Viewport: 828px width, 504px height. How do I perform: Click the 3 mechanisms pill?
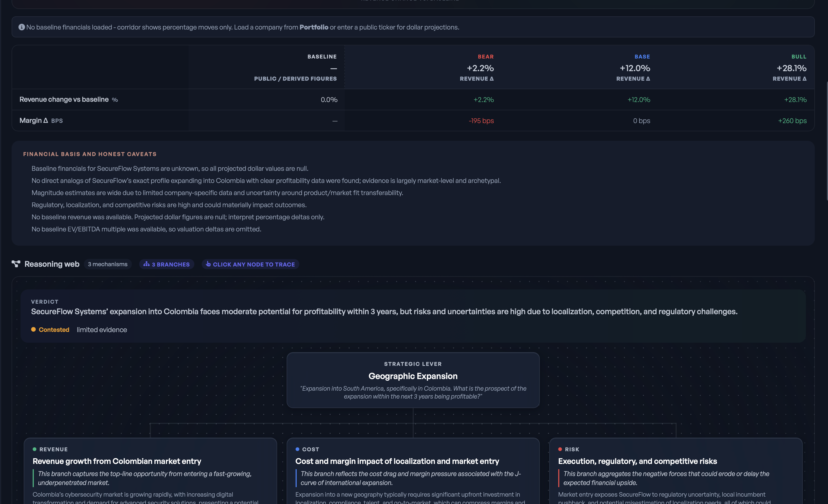(x=108, y=264)
